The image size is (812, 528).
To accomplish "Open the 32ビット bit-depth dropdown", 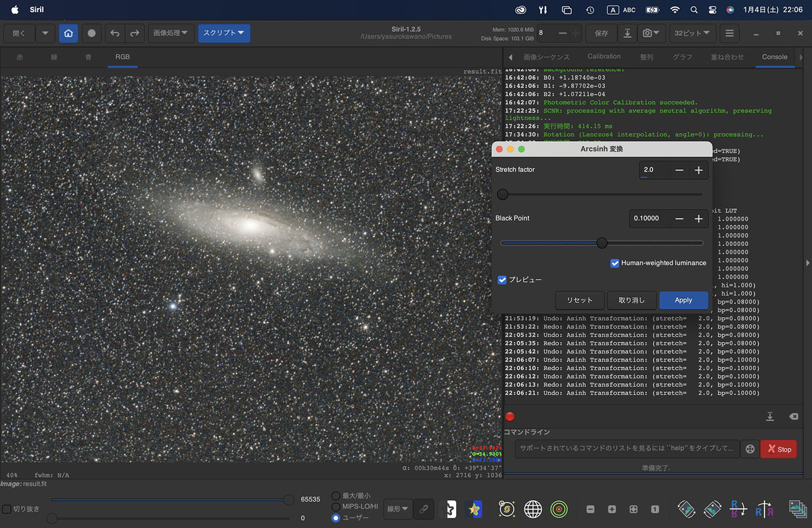I will 692,32.
